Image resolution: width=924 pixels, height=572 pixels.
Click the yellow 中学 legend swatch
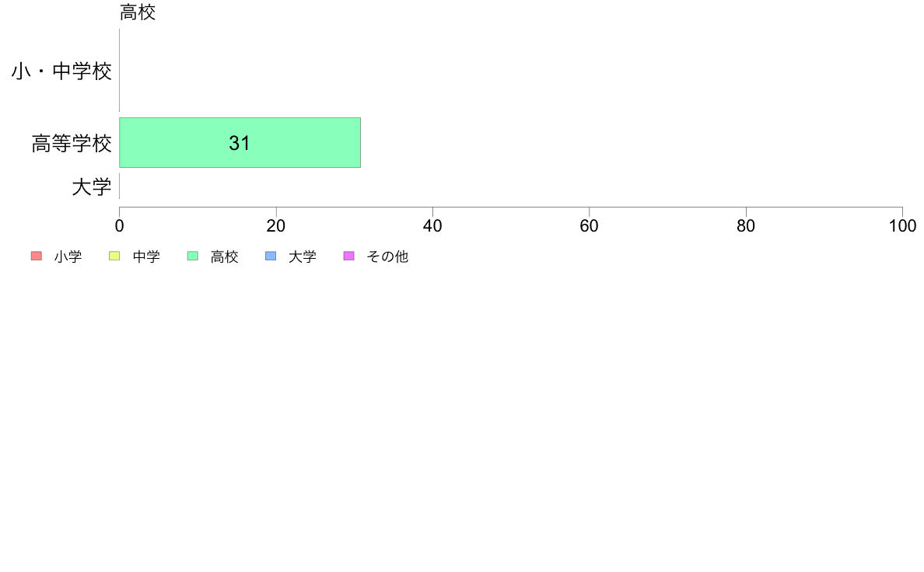(x=114, y=256)
